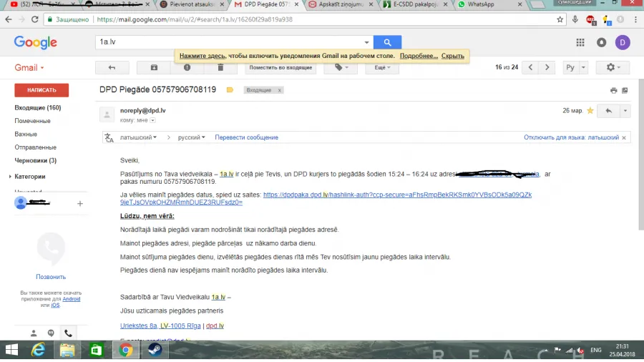Click the back to search results arrow button
Image resolution: width=644 pixels, height=362 pixels.
(112, 68)
